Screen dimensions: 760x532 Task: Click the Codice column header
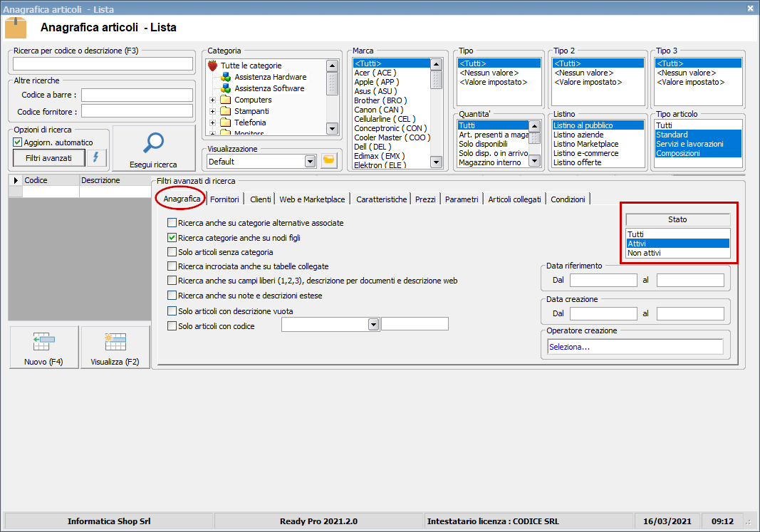(x=51, y=180)
